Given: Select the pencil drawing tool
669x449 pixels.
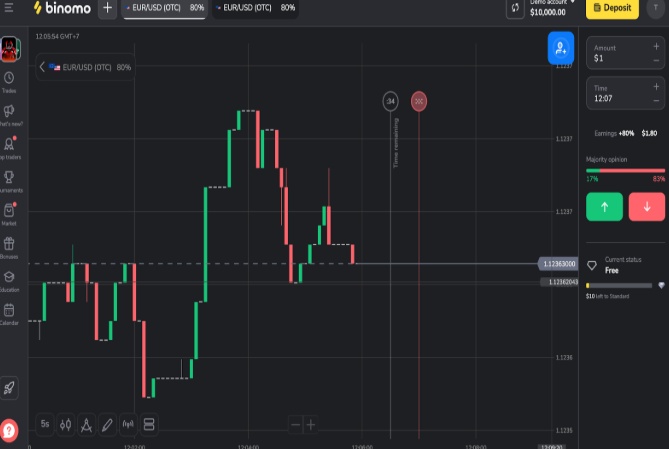Looking at the screenshot, I should tap(107, 424).
